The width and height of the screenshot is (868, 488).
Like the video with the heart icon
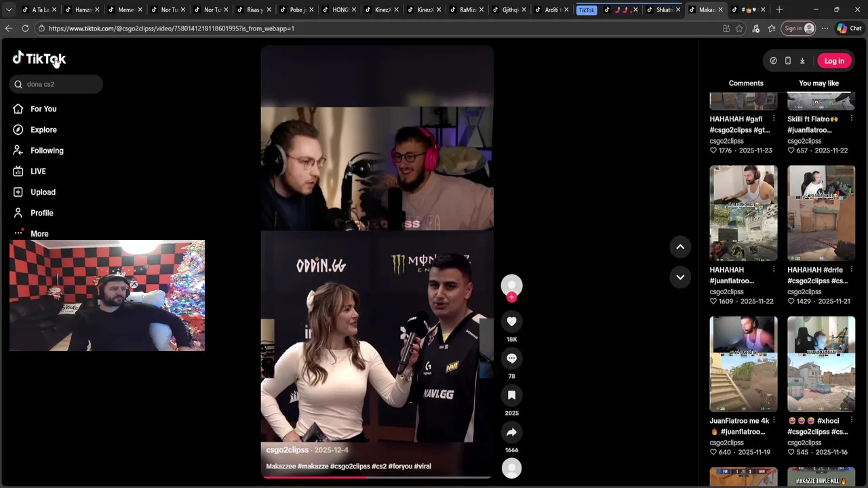coord(511,321)
